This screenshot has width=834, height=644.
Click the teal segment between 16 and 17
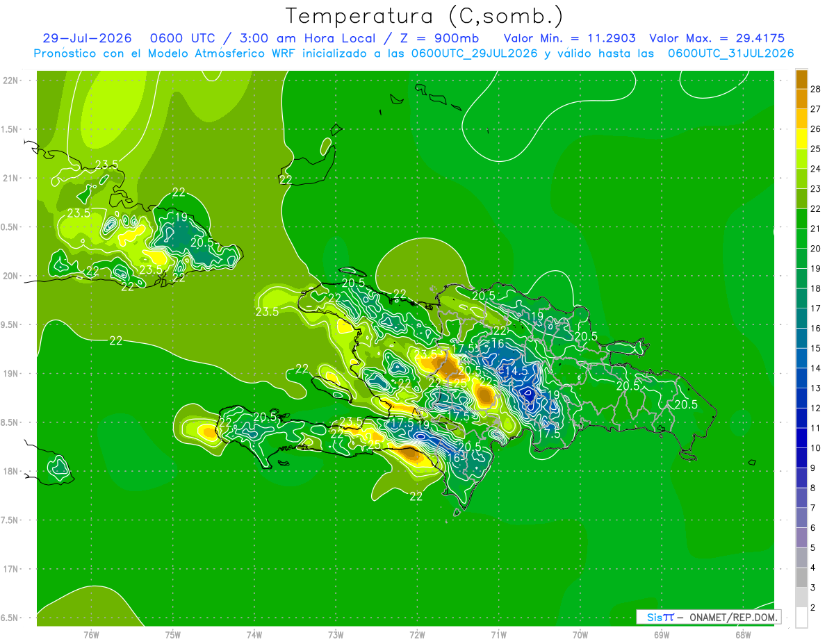coord(801,319)
